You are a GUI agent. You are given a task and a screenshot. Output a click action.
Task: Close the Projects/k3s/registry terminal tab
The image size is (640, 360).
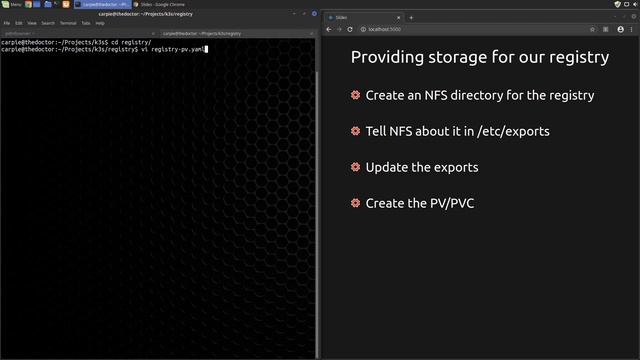(311, 34)
